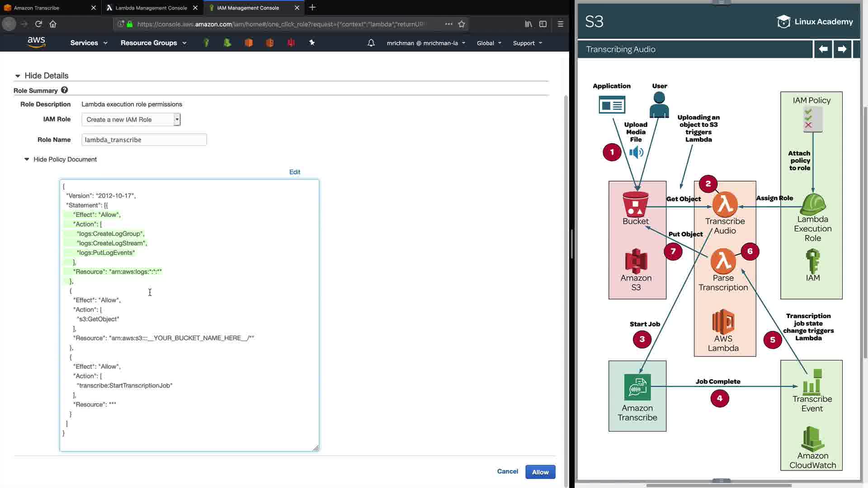Reload the page using refresh icon
868x488 pixels.
38,24
